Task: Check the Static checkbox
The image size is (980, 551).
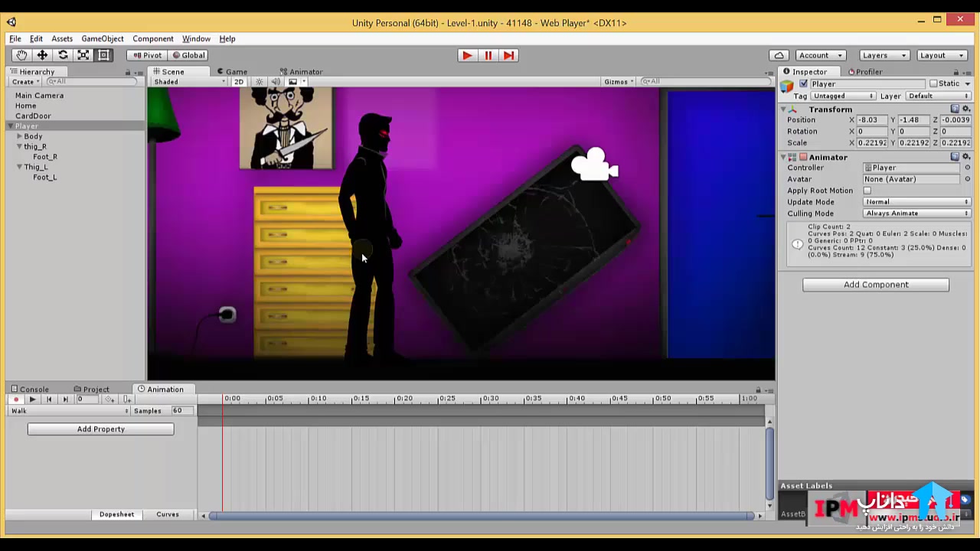Action: click(933, 83)
